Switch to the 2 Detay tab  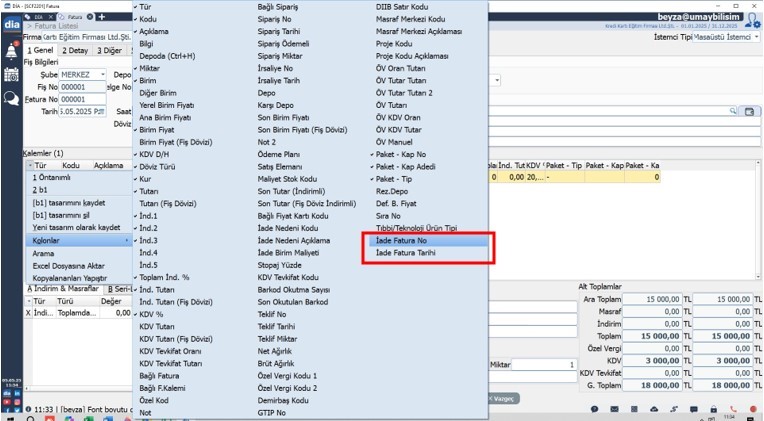point(75,49)
